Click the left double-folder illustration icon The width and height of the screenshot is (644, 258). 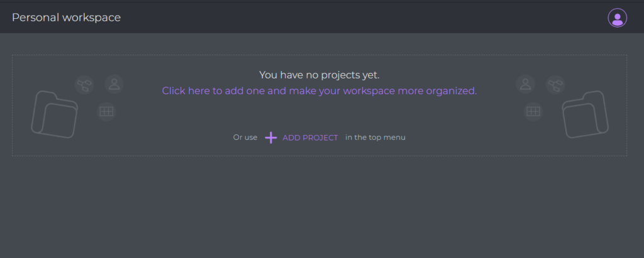click(55, 114)
